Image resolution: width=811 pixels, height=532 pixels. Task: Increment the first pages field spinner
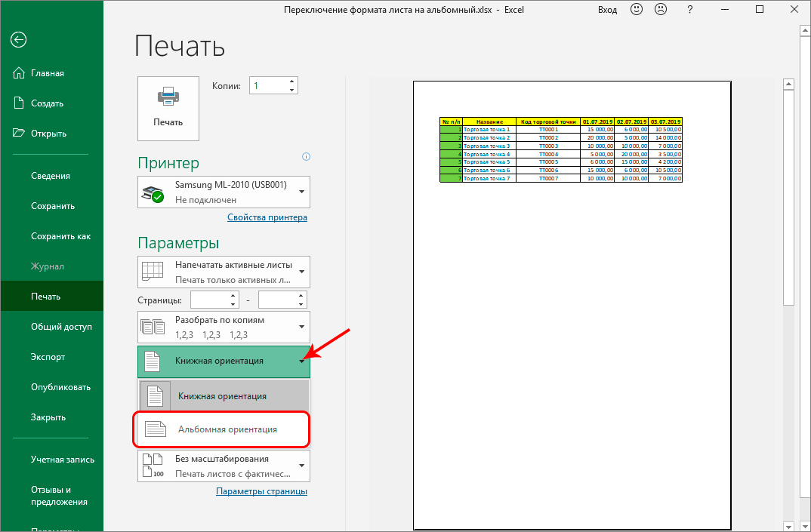click(233, 296)
